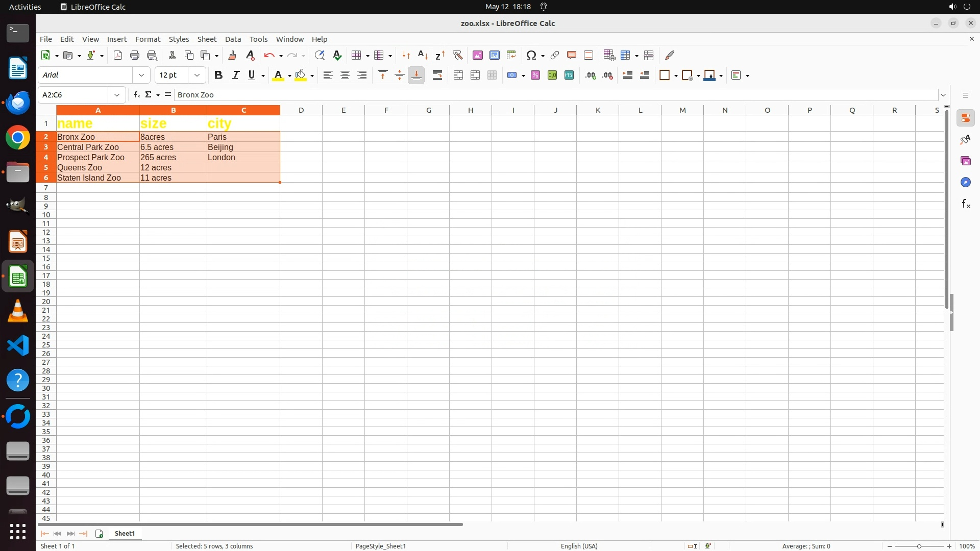Expand the font name dropdown for Arial
This screenshot has height=551, width=980.
141,76
